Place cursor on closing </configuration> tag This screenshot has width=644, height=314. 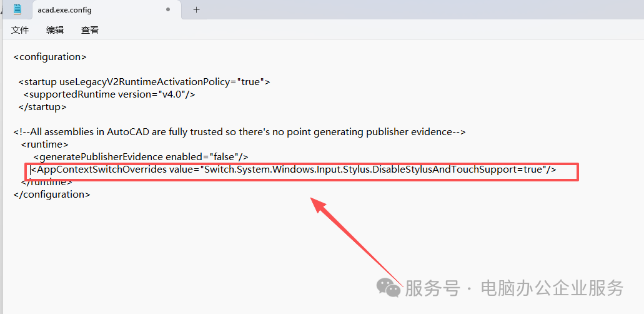point(52,195)
